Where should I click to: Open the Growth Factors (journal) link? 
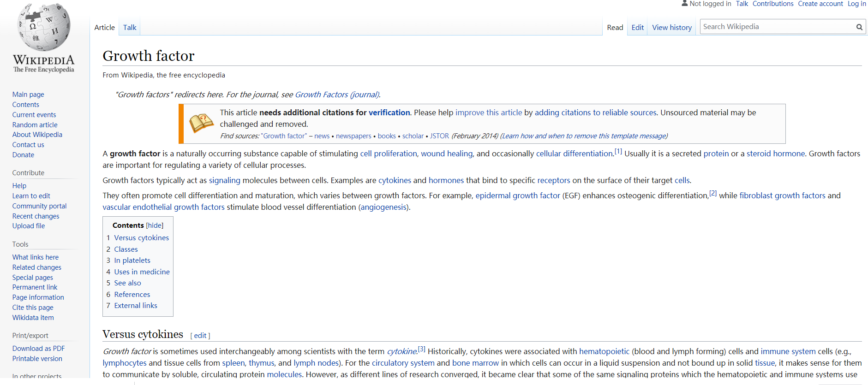[x=337, y=95]
